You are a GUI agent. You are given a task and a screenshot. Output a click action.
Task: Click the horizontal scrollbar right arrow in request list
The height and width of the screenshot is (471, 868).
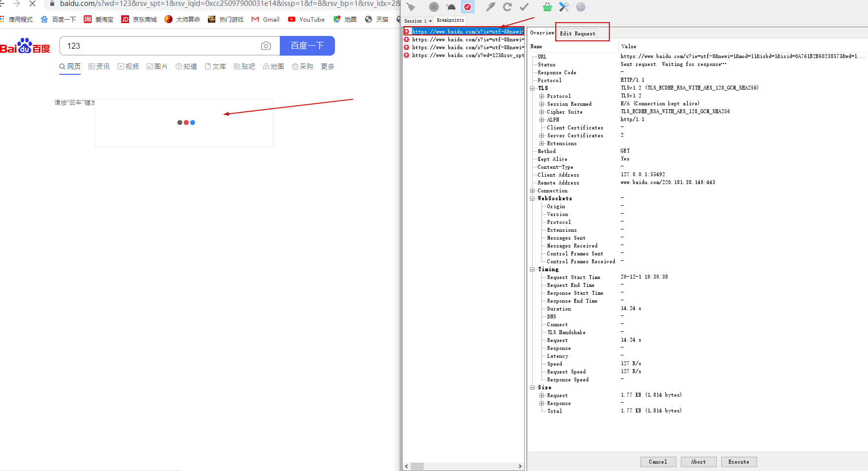520,466
